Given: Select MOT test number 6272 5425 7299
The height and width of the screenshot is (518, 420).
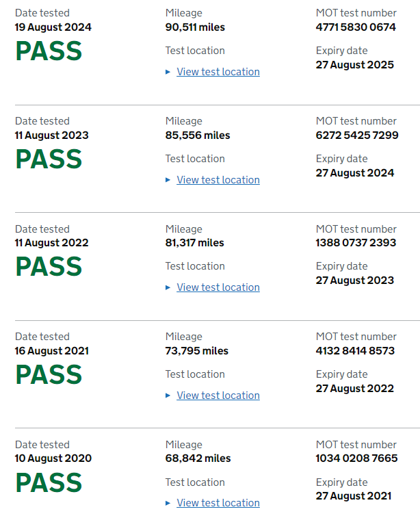Looking at the screenshot, I should pyautogui.click(x=357, y=135).
